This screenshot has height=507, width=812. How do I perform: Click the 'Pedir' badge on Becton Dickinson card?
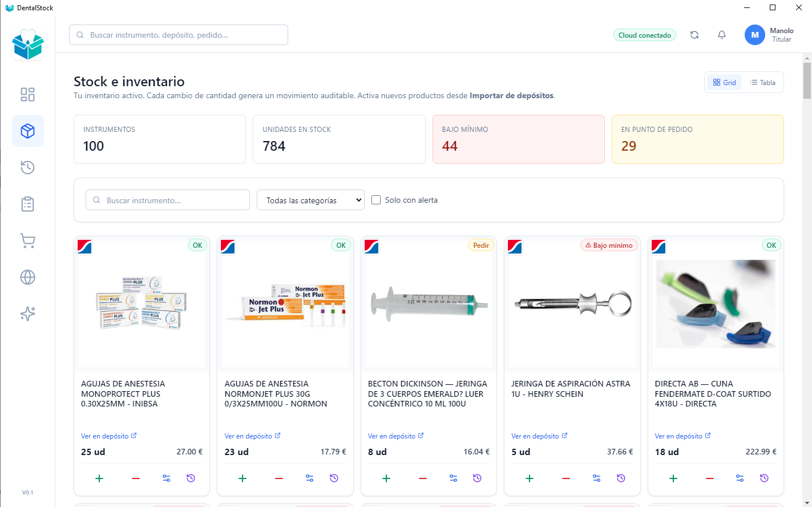(x=481, y=245)
